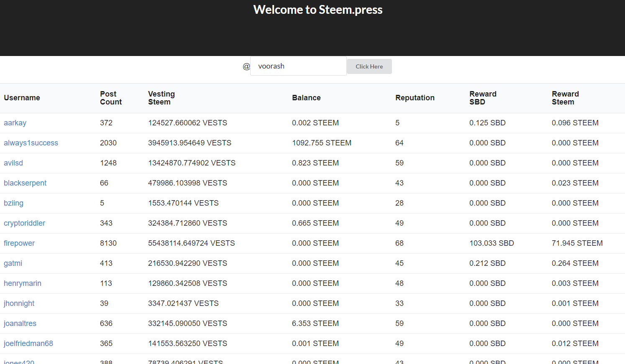Click the username input field containing voorash
This screenshot has height=364, width=625.
[298, 66]
